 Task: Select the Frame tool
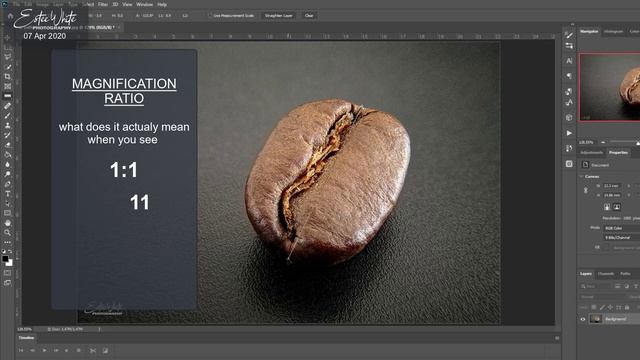[7, 86]
